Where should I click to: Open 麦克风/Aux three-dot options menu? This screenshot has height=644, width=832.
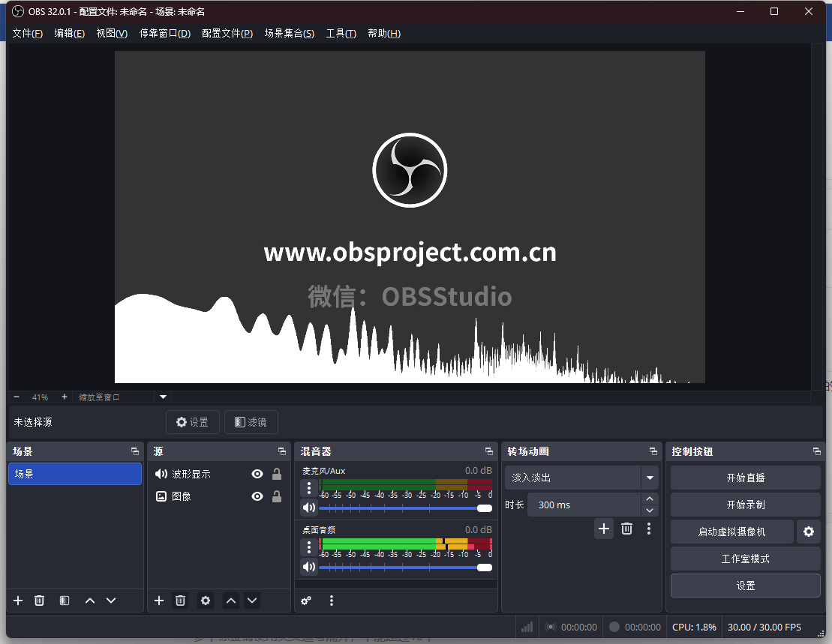309,488
